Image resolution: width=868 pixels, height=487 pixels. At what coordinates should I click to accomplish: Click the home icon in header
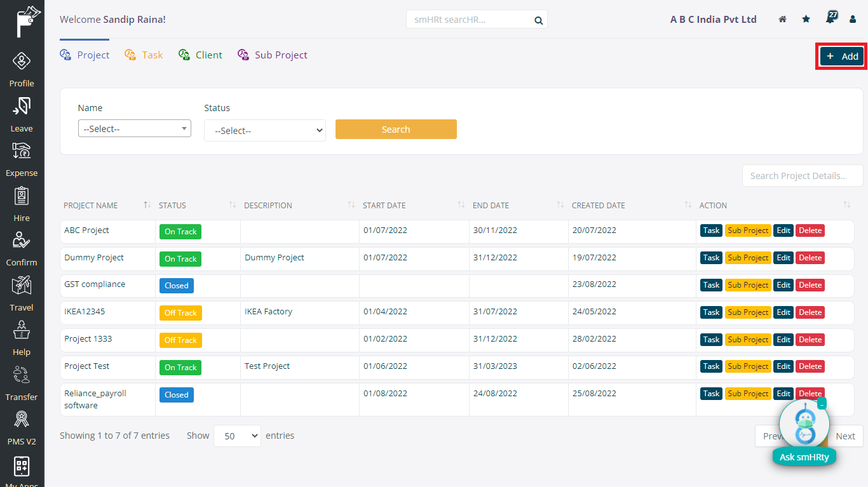click(x=783, y=20)
